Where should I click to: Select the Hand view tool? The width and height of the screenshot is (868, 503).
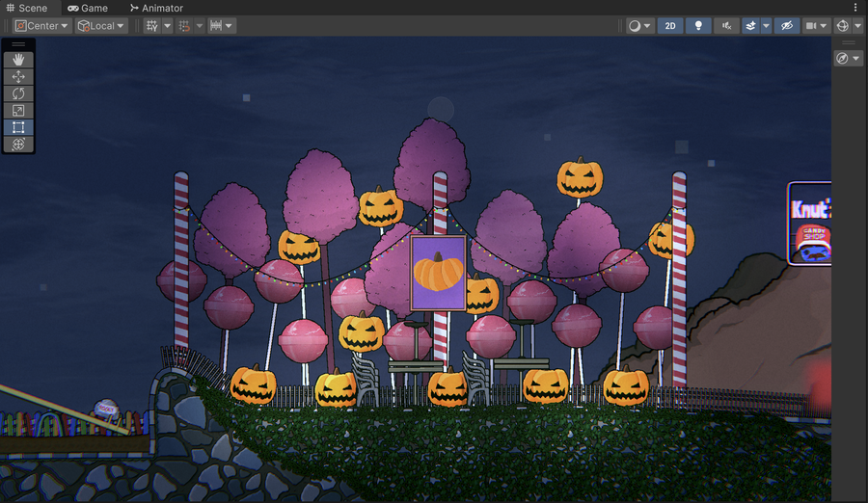pyautogui.click(x=18, y=59)
